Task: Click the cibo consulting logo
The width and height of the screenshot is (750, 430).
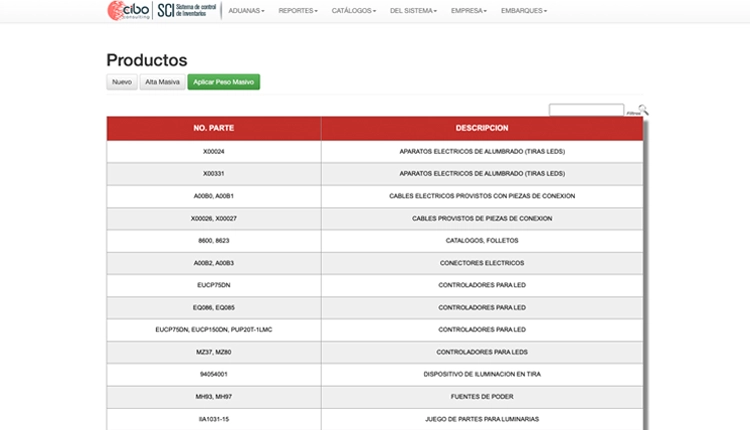Action: click(x=129, y=11)
